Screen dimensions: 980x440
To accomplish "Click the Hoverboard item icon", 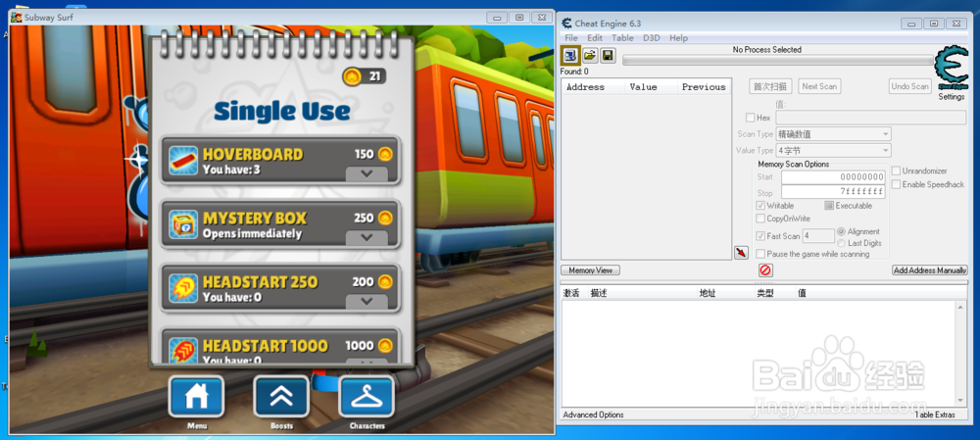I will click(x=183, y=161).
